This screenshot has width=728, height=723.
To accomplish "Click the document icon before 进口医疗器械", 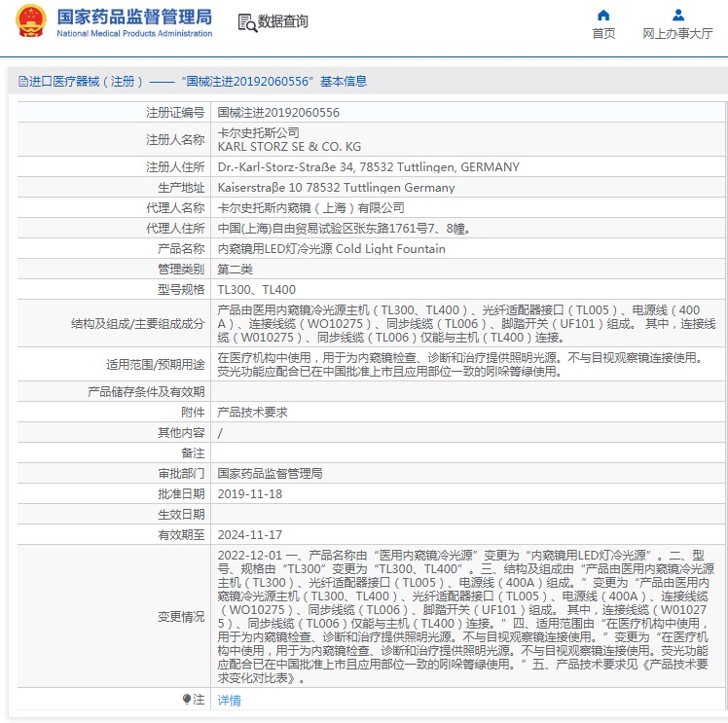I will tap(22, 82).
